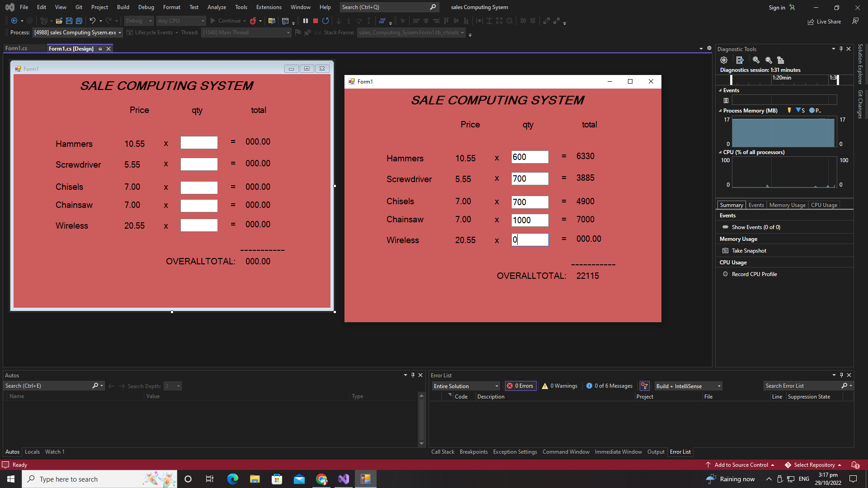
Task: Click the Hot Reload flame icon
Action: tap(253, 21)
